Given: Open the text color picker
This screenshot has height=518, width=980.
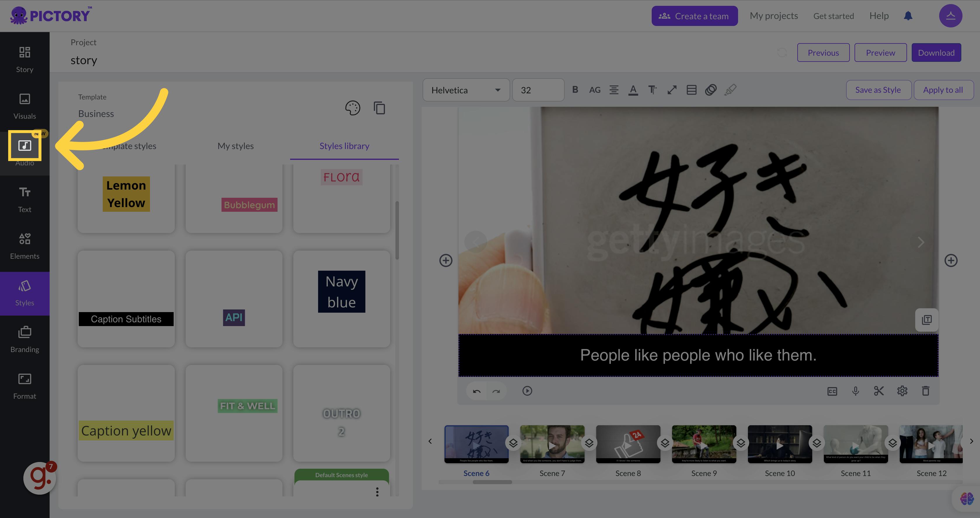Looking at the screenshot, I should coord(633,90).
